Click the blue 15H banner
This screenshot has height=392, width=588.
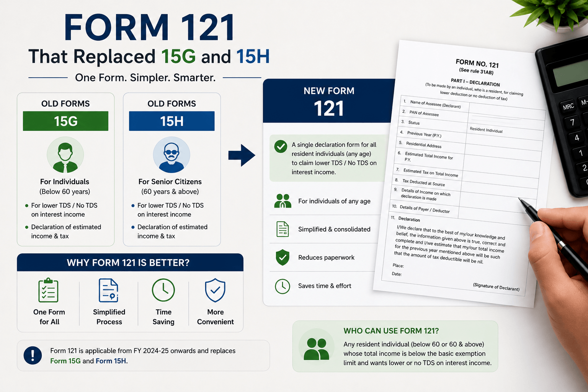pos(172,121)
